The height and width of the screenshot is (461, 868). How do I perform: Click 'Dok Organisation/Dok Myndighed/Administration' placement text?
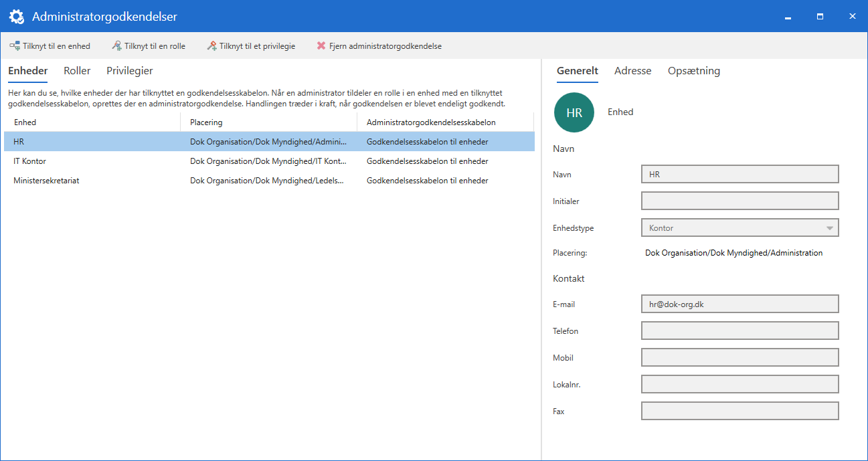[x=734, y=253]
